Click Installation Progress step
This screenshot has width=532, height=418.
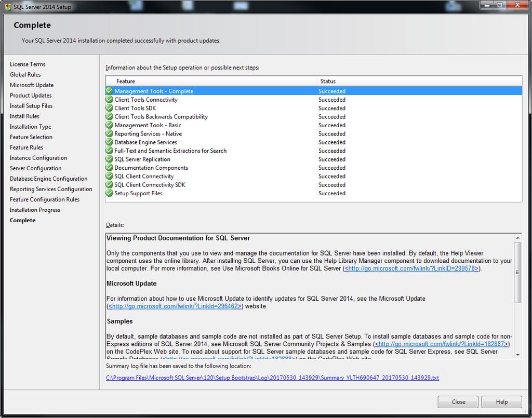(x=35, y=210)
